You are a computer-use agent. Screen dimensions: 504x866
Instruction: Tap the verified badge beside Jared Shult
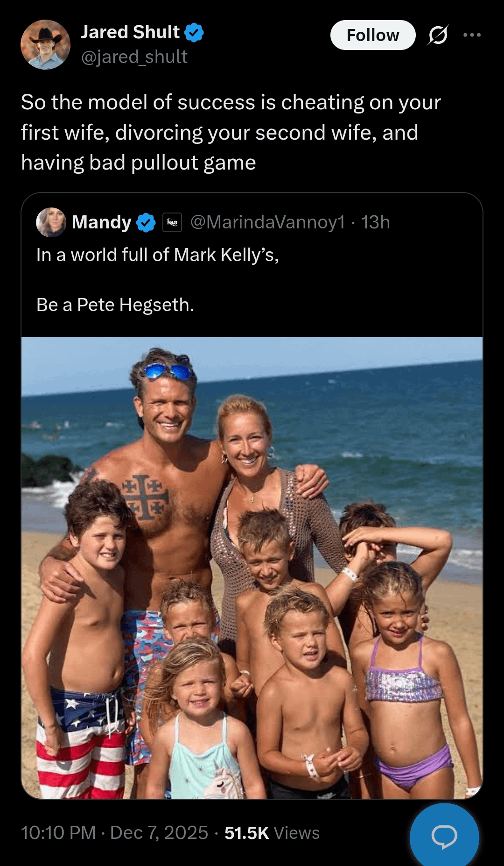click(194, 33)
